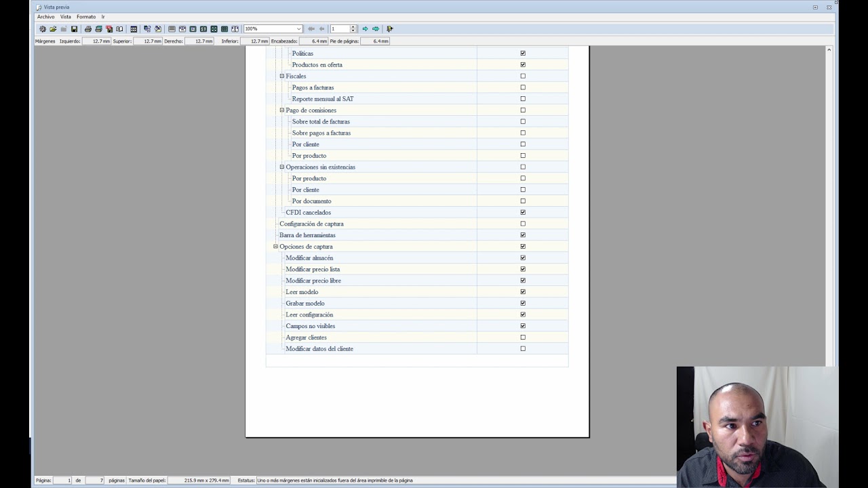Go to first page arrow icon
The height and width of the screenshot is (488, 868).
tap(311, 29)
